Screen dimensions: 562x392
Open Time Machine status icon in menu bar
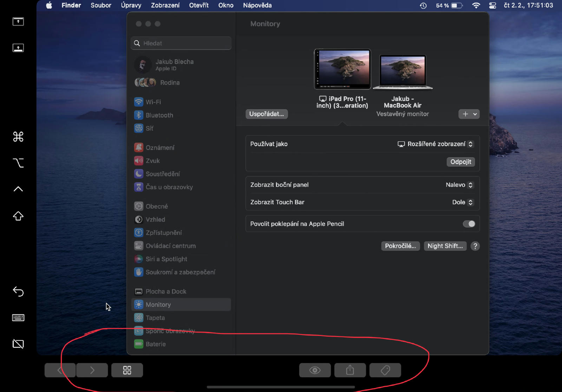click(x=423, y=6)
